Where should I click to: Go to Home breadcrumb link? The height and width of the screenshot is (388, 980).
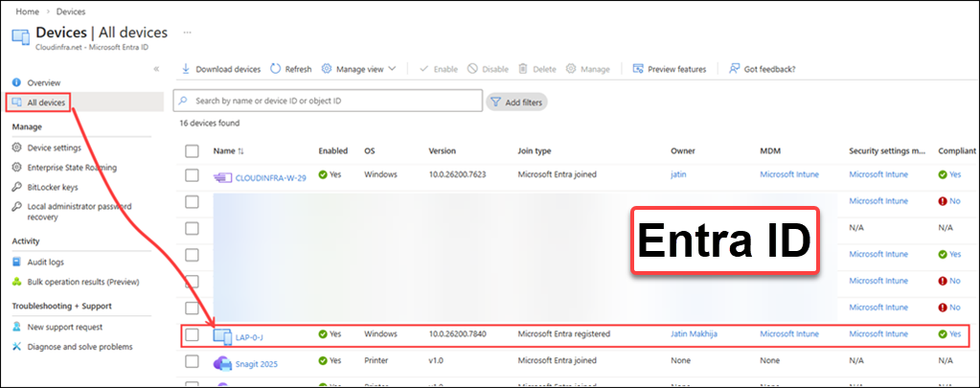(x=26, y=11)
